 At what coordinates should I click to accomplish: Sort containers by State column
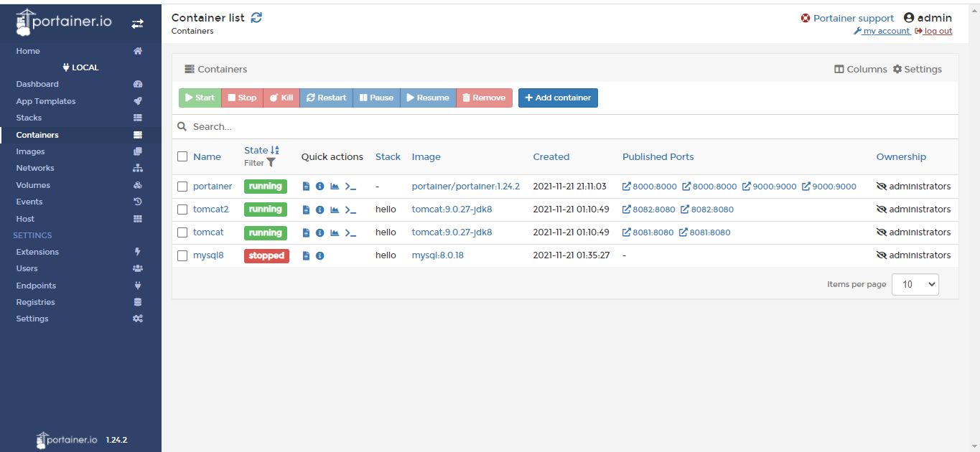coord(261,150)
